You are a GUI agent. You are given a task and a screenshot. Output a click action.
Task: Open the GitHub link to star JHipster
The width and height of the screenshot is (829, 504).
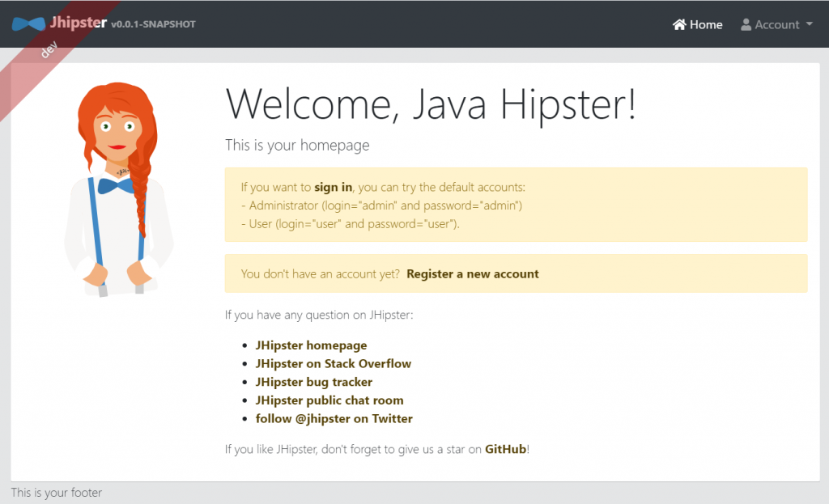point(505,448)
